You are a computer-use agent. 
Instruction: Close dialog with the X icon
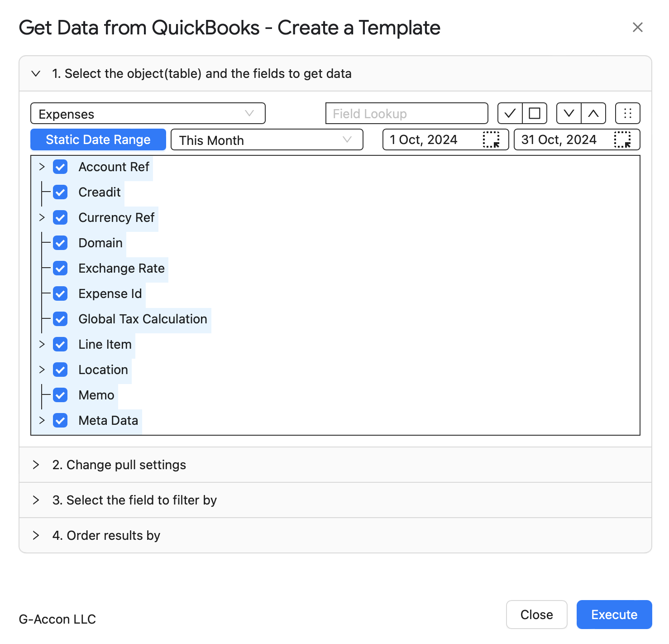pyautogui.click(x=638, y=27)
